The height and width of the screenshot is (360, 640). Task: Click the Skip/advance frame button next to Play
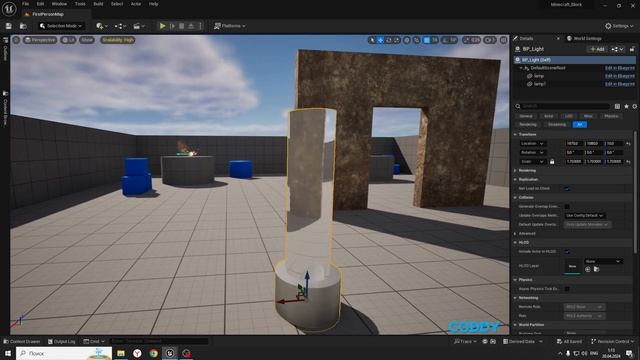(172, 26)
